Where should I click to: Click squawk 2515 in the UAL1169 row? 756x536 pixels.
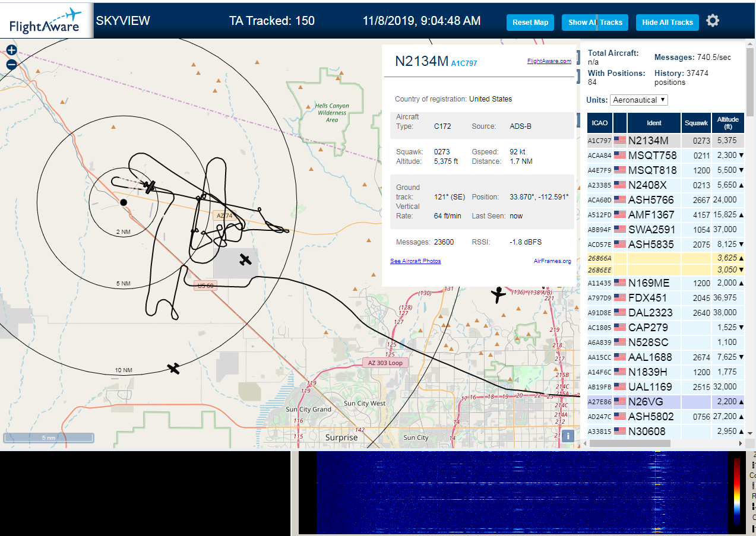tap(701, 387)
